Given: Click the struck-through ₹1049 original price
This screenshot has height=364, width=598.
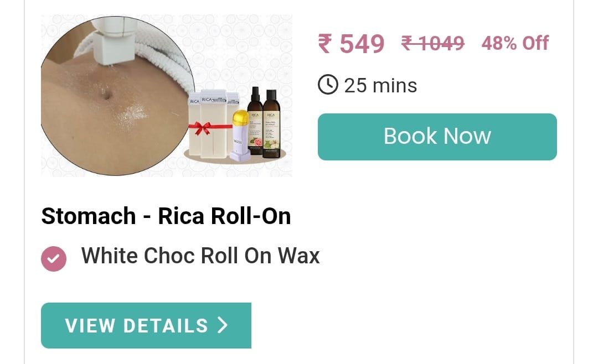Looking at the screenshot, I should [x=433, y=43].
